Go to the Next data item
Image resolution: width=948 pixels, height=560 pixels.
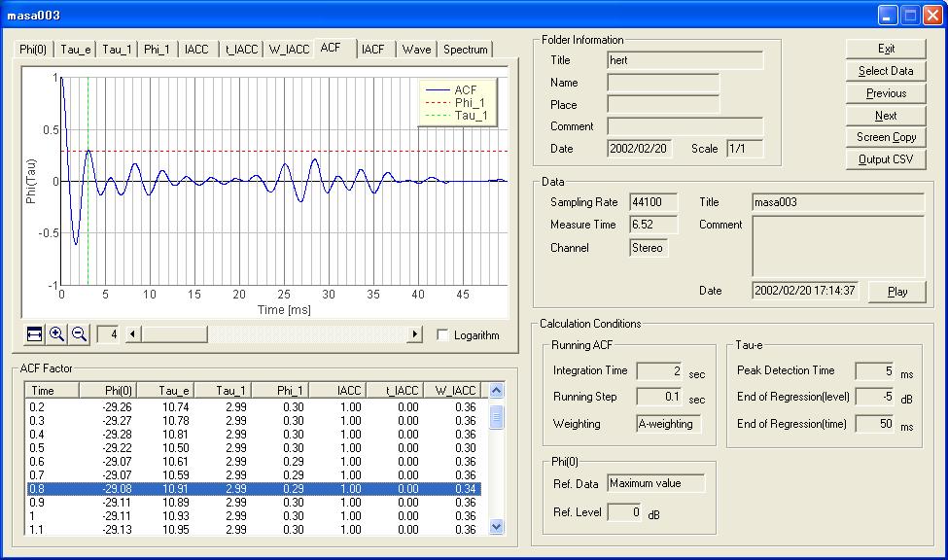point(886,116)
